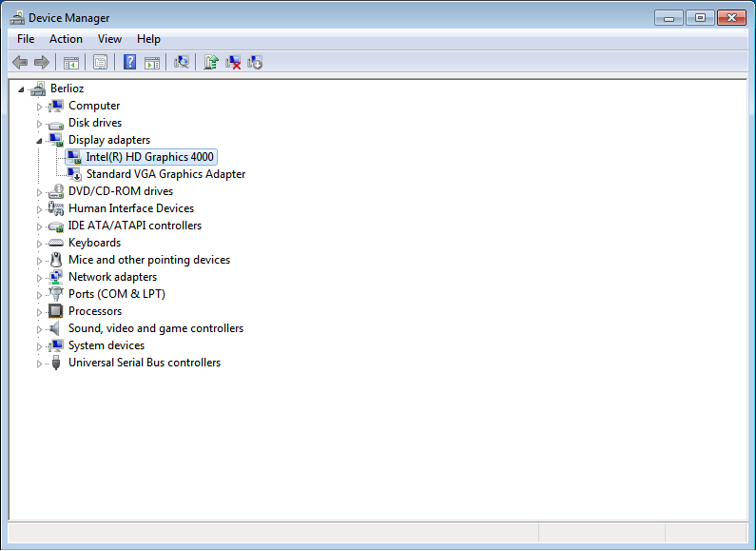The image size is (756, 551).
Task: Expand the Processors node
Action: [39, 312]
